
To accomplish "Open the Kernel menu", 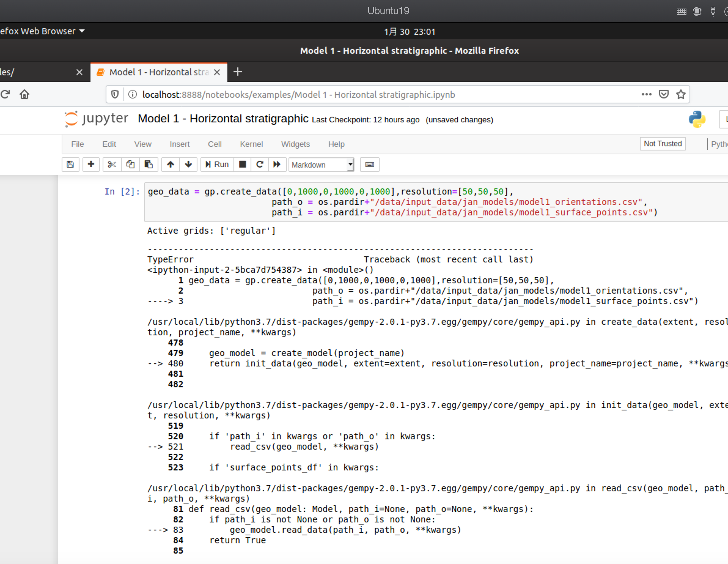I will tap(251, 144).
